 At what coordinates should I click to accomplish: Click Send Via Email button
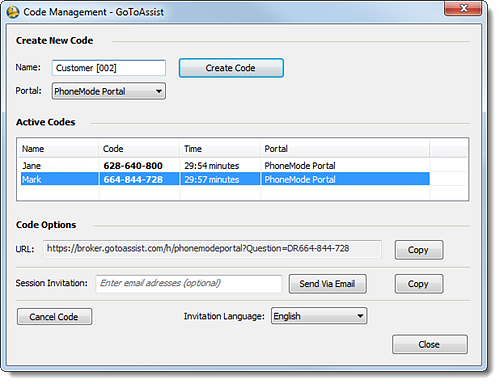(x=328, y=284)
